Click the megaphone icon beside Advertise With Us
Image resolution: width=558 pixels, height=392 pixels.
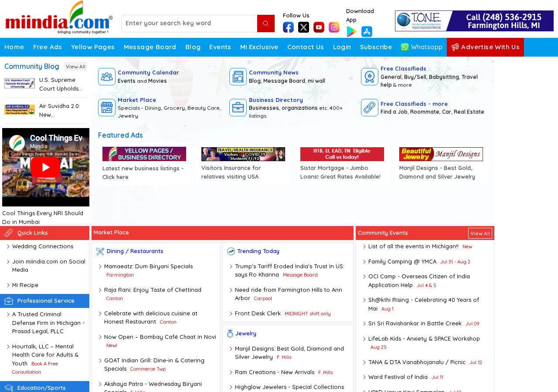tap(455, 47)
